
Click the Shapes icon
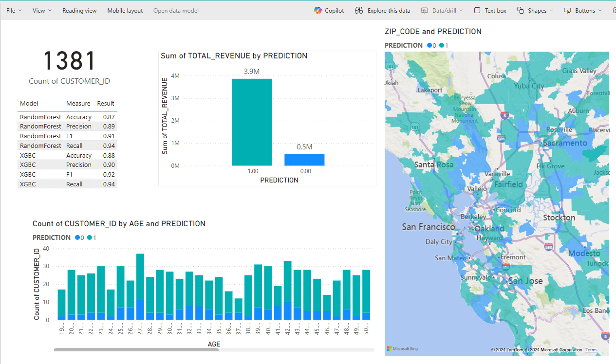click(x=521, y=10)
